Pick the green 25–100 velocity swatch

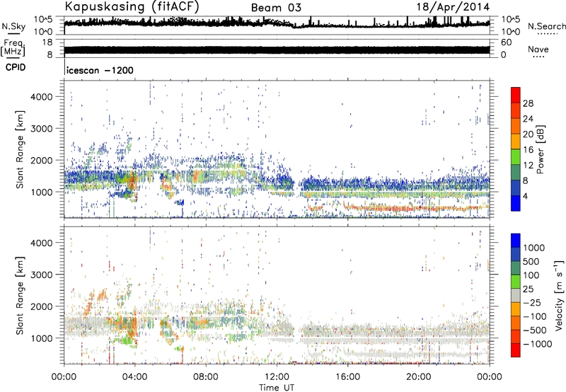coord(516,282)
